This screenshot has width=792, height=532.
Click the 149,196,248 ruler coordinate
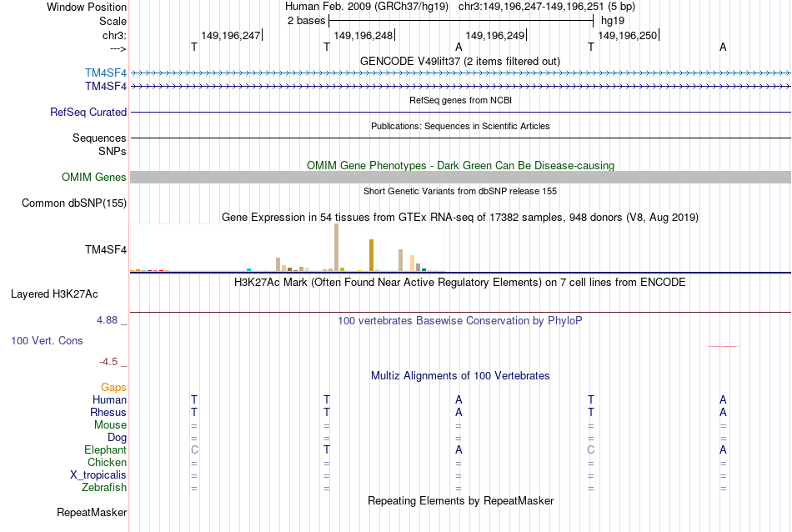[363, 35]
